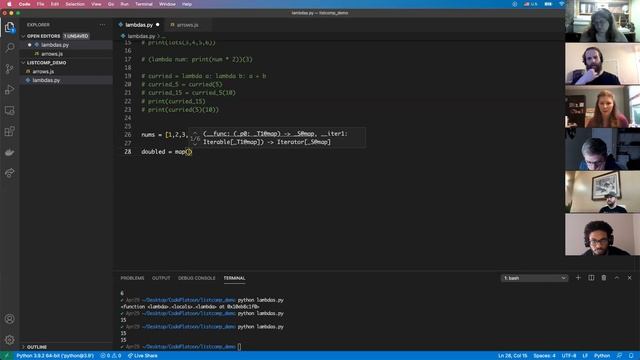640x360 pixels.
Task: Click the feedback icon in status bar
Action: pos(619,356)
